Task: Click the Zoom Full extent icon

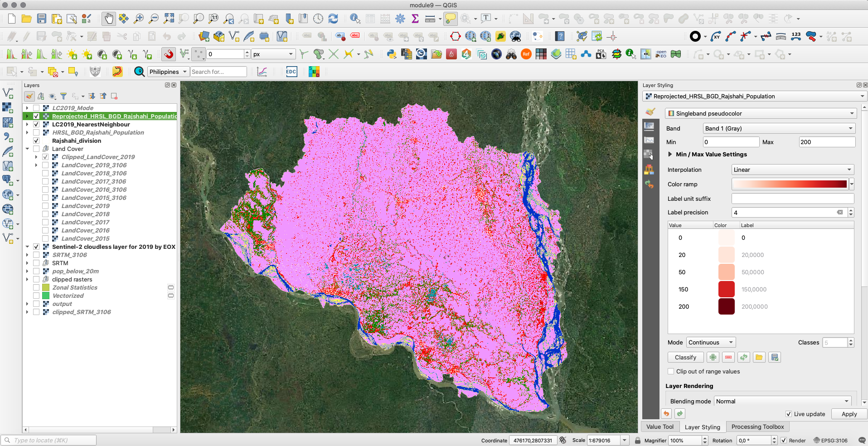Action: [x=169, y=19]
